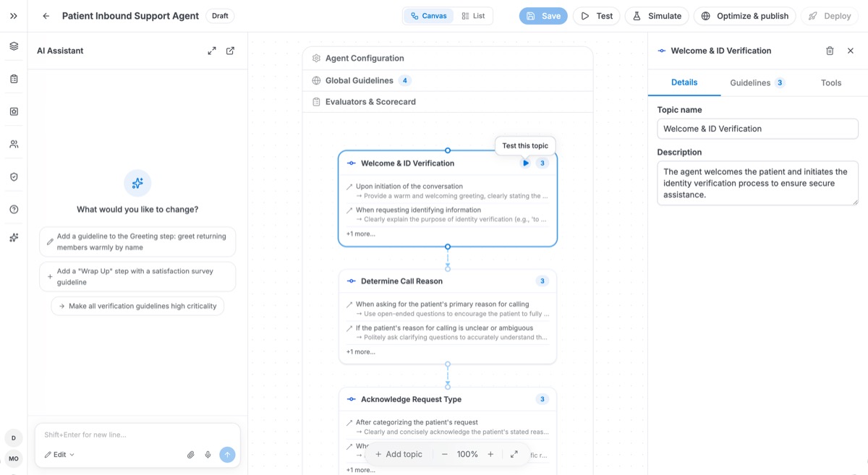Click the Save button

[543, 16]
